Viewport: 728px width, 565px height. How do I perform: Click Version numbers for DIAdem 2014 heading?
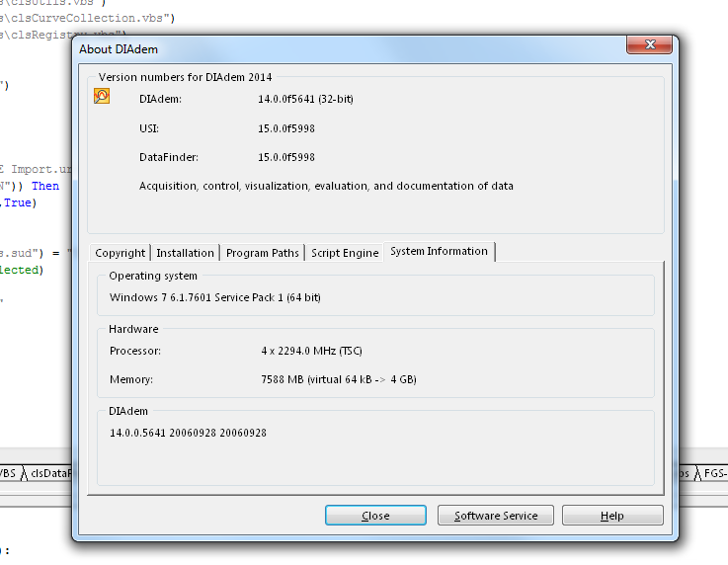186,77
